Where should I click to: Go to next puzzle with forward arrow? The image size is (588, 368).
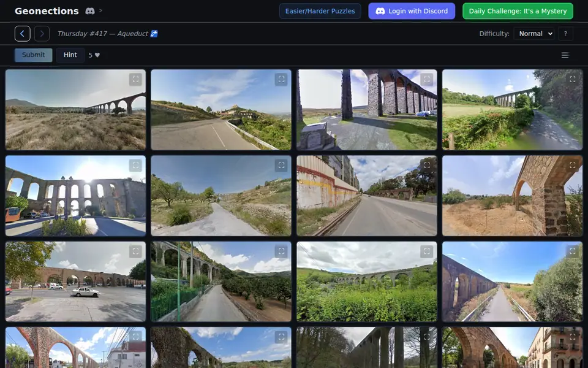tap(42, 34)
